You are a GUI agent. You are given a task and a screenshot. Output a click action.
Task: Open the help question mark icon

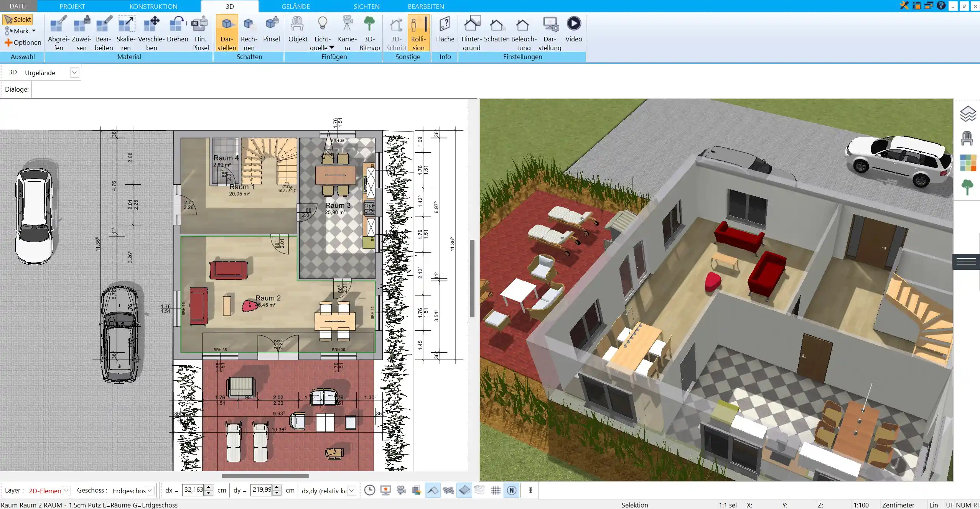point(941,5)
